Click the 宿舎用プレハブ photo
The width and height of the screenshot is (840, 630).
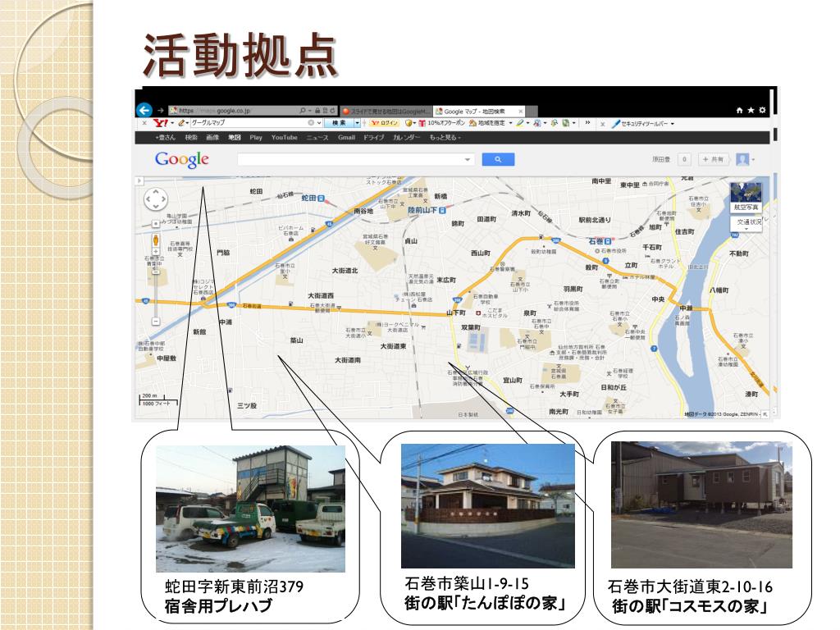click(x=250, y=509)
